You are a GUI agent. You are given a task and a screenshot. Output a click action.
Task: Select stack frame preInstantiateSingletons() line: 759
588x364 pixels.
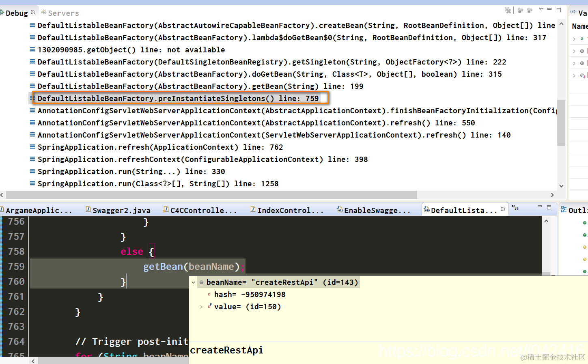pos(178,98)
